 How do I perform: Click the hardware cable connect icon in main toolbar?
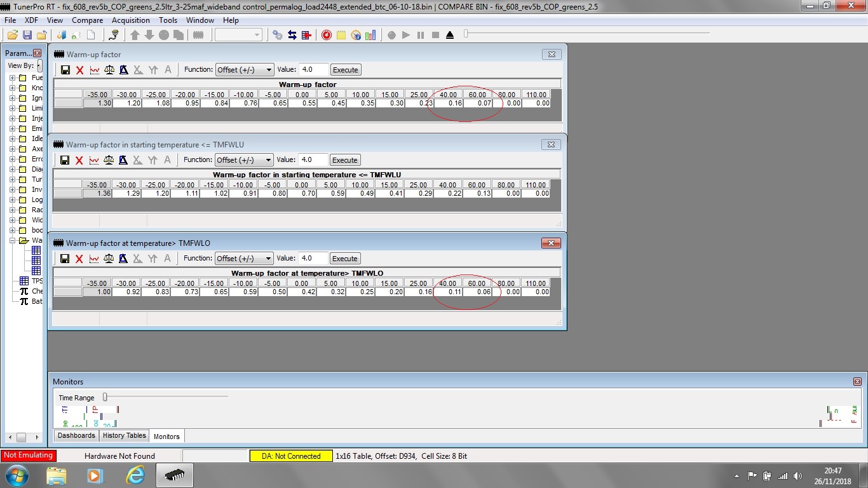click(112, 35)
